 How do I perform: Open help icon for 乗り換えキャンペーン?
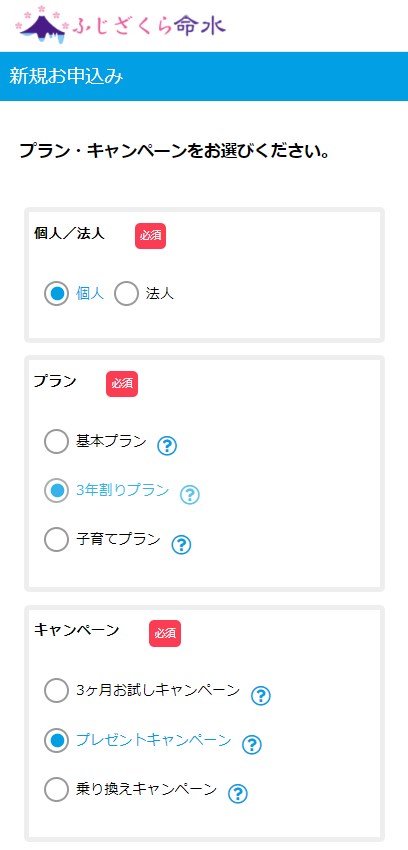tap(237, 793)
